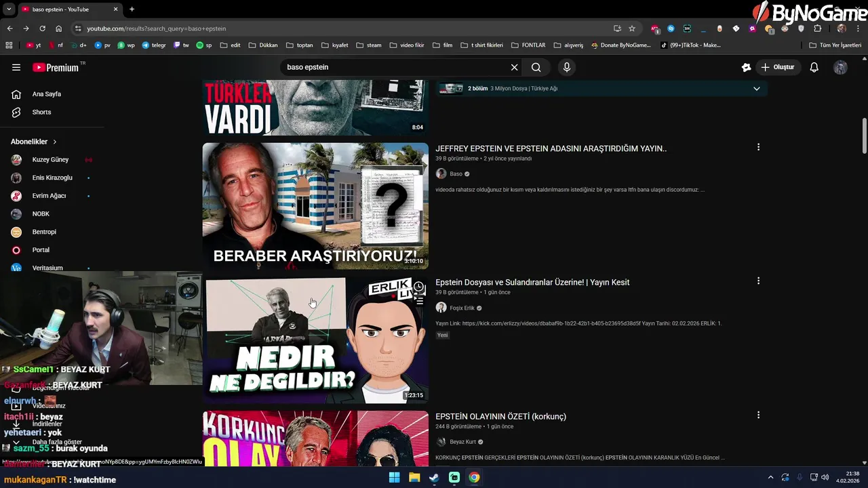Visit Beyaz Kurt channel link
The image size is (868, 488).
click(462, 442)
